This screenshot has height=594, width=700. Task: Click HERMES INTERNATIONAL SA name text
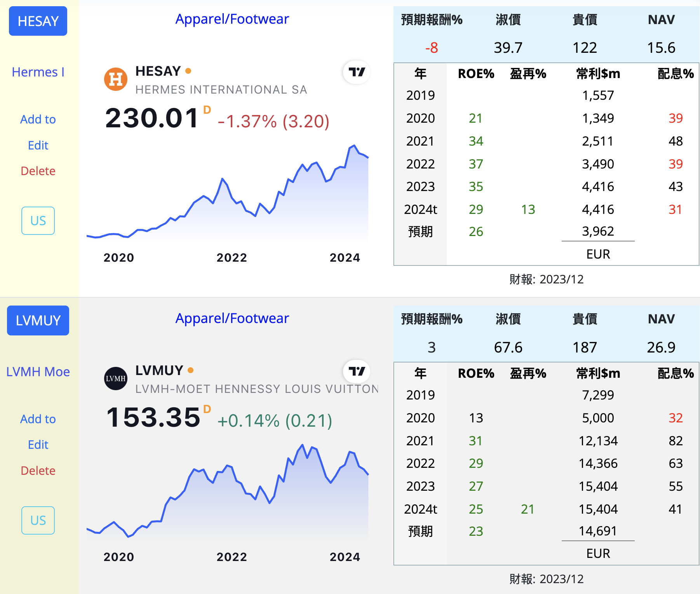[x=221, y=90]
